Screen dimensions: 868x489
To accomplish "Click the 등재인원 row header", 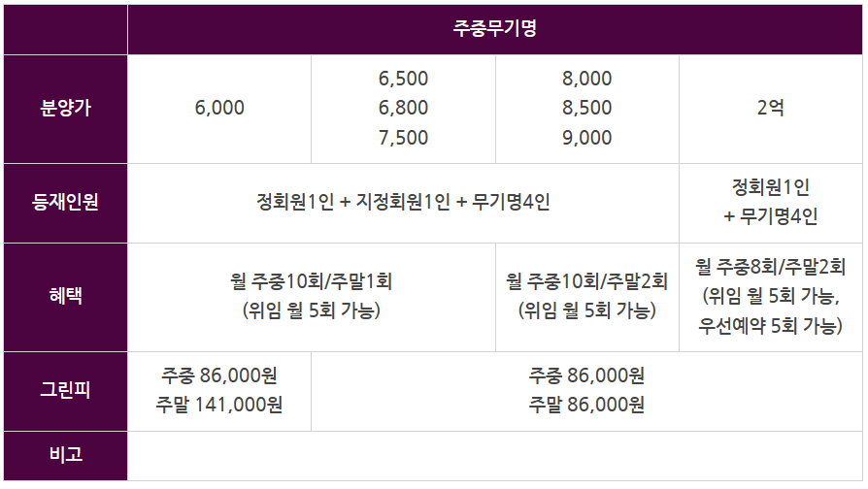I will [x=65, y=203].
